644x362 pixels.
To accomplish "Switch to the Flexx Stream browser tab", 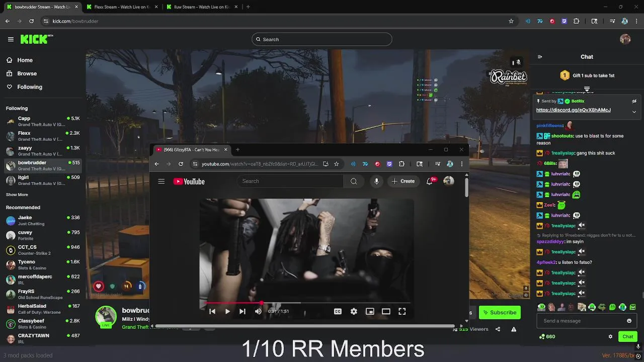I will pyautogui.click(x=121, y=7).
